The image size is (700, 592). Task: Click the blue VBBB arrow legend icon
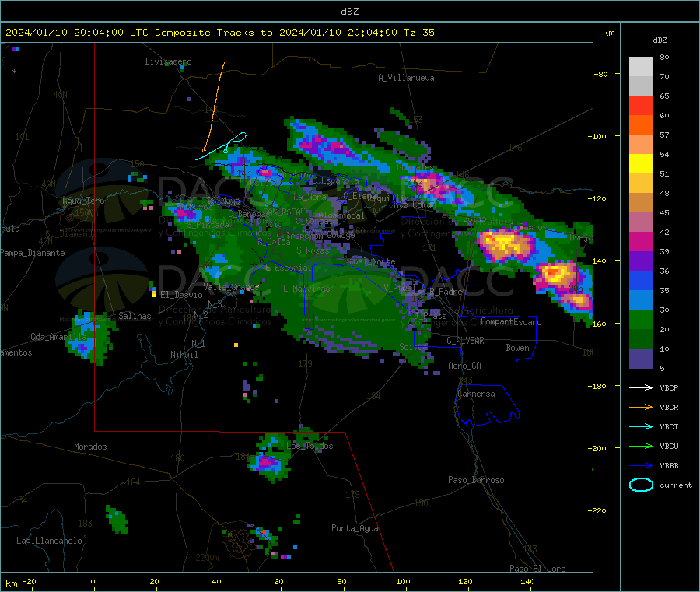point(641,466)
